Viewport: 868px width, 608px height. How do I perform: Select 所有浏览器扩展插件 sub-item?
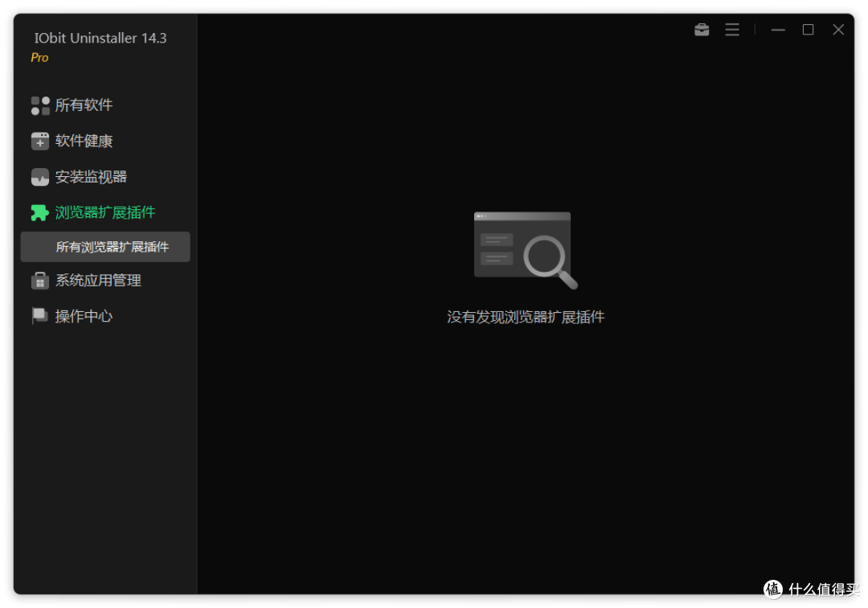pos(105,247)
